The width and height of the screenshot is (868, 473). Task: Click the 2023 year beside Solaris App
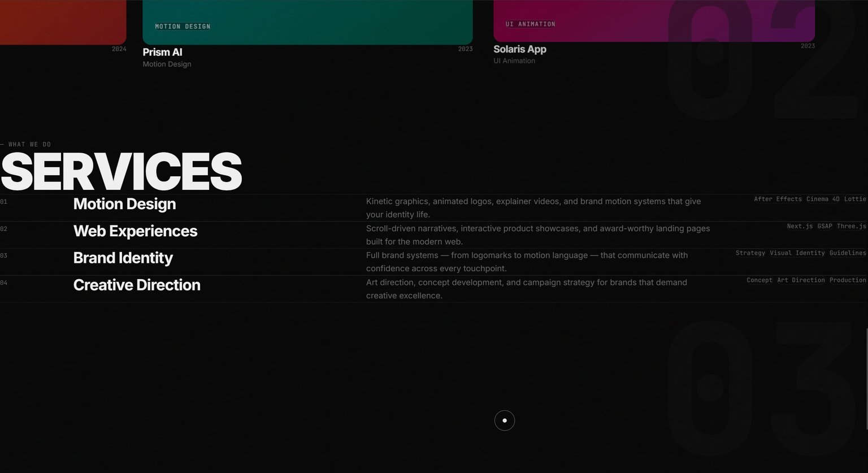pos(808,46)
